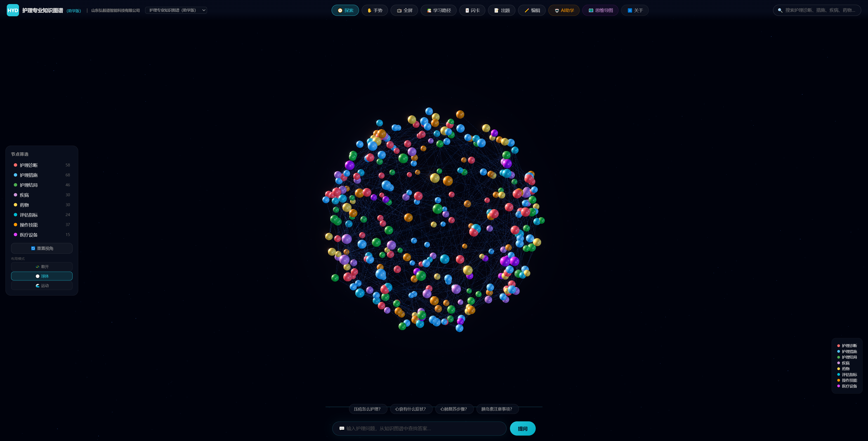This screenshot has width=868, height=441.
Task: Toggle the 护理措施 node filter
Action: (41, 175)
